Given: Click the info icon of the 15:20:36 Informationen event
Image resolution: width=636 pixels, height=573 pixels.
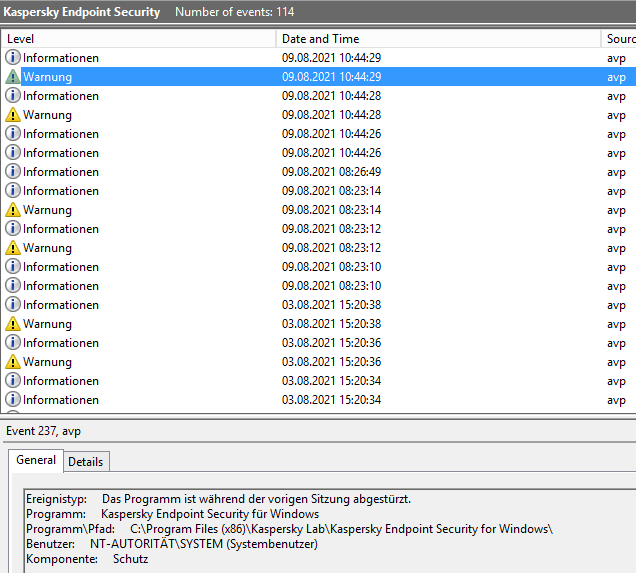Looking at the screenshot, I should click(13, 343).
